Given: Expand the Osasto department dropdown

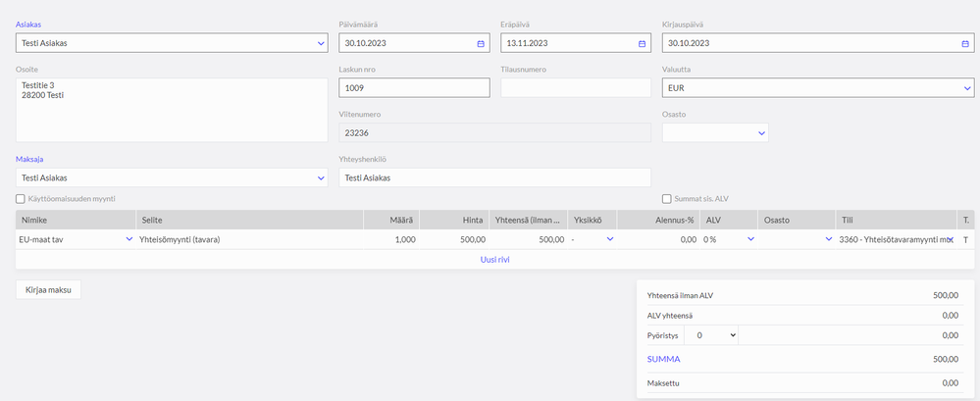Looking at the screenshot, I should click(x=760, y=132).
